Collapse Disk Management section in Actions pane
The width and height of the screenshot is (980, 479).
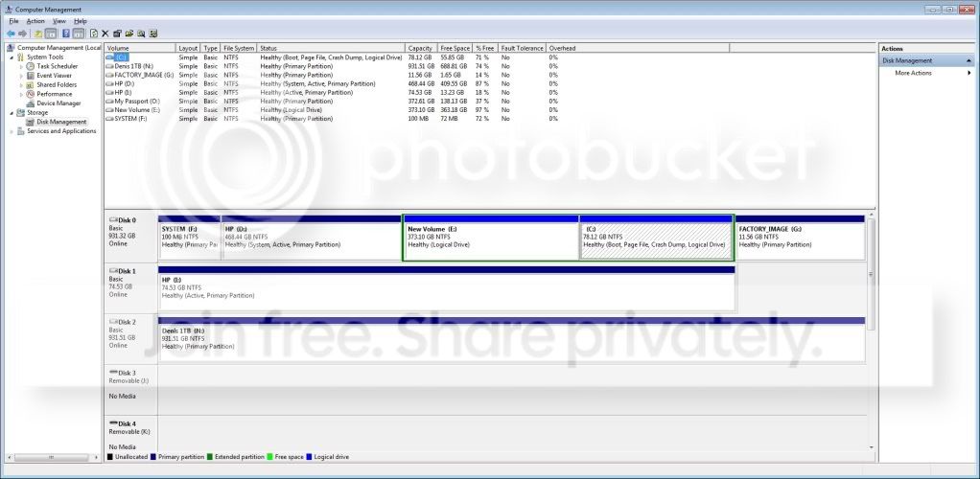point(968,60)
